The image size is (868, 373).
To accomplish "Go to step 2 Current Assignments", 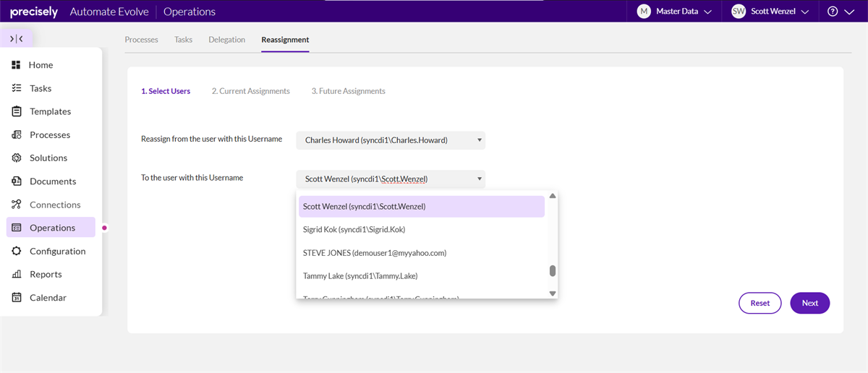I will click(x=250, y=91).
